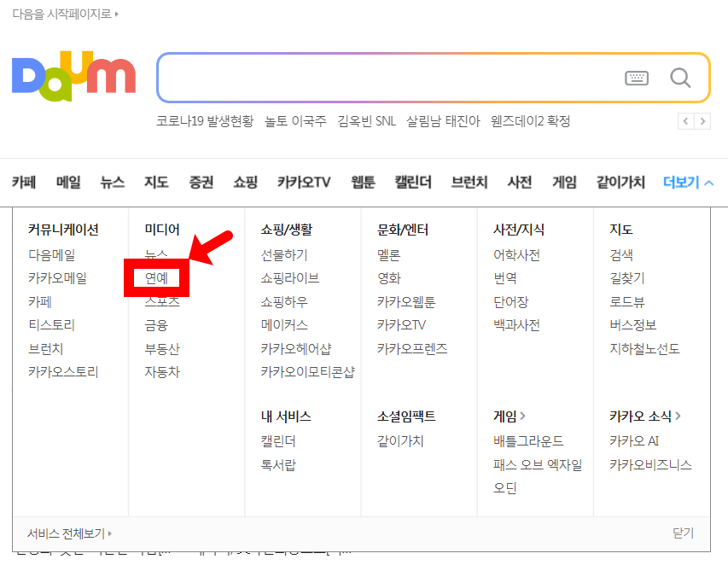Open 카카오TV in the top navigation
The width and height of the screenshot is (728, 565).
click(304, 183)
